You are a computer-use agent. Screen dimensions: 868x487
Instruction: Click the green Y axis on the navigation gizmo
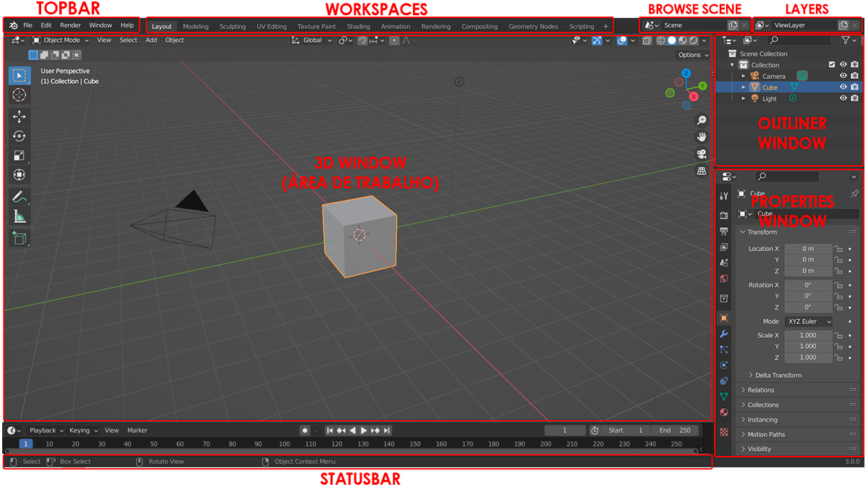pyautogui.click(x=702, y=86)
